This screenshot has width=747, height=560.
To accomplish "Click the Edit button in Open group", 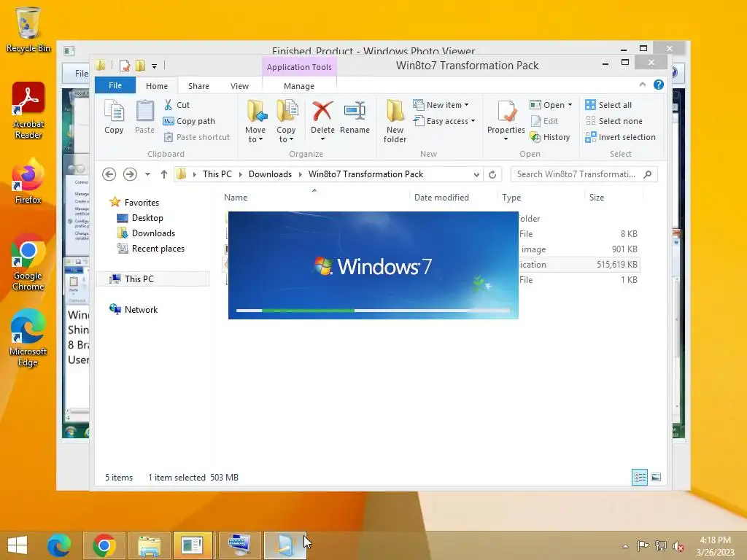I will point(544,121).
